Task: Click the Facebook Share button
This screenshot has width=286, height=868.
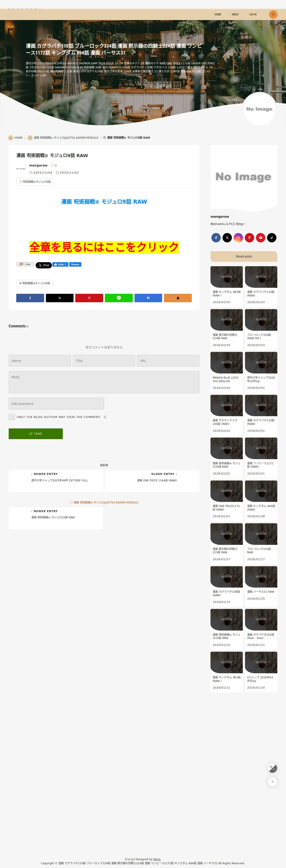Action: pyautogui.click(x=75, y=264)
